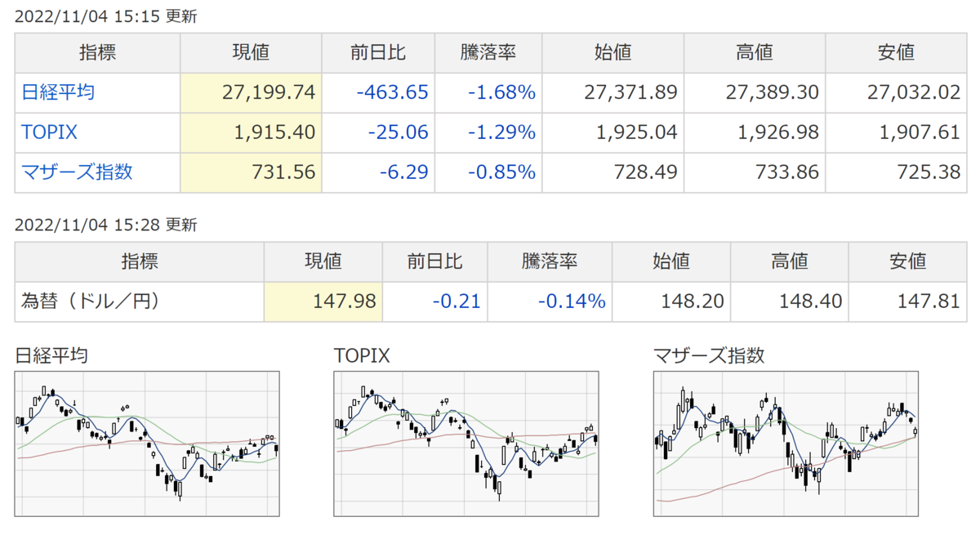Open the TOPIX index link
The image size is (980, 535).
[x=50, y=132]
